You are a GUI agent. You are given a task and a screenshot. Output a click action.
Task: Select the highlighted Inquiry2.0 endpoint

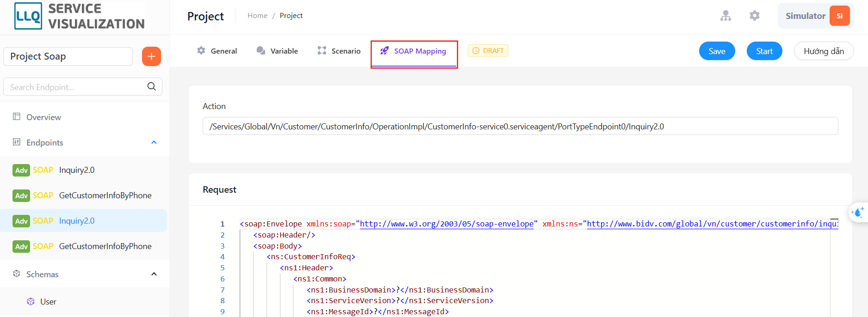[83, 221]
